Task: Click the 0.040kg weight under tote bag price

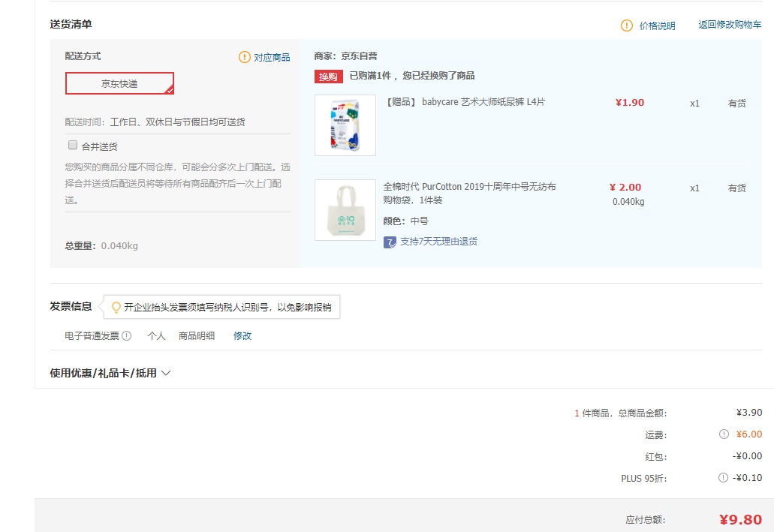Action: [x=628, y=202]
